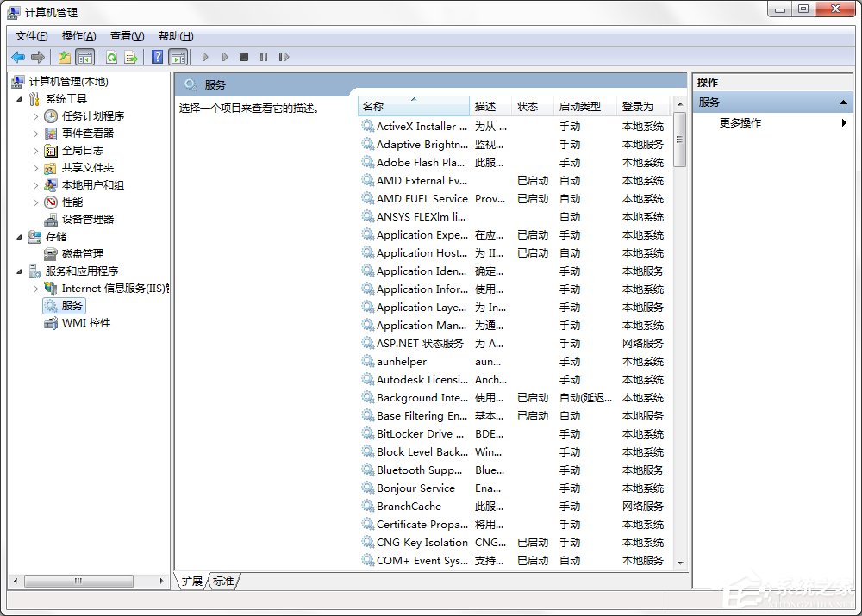This screenshot has width=862, height=616.
Task: Click the Help icon on the toolbar
Action: click(156, 57)
